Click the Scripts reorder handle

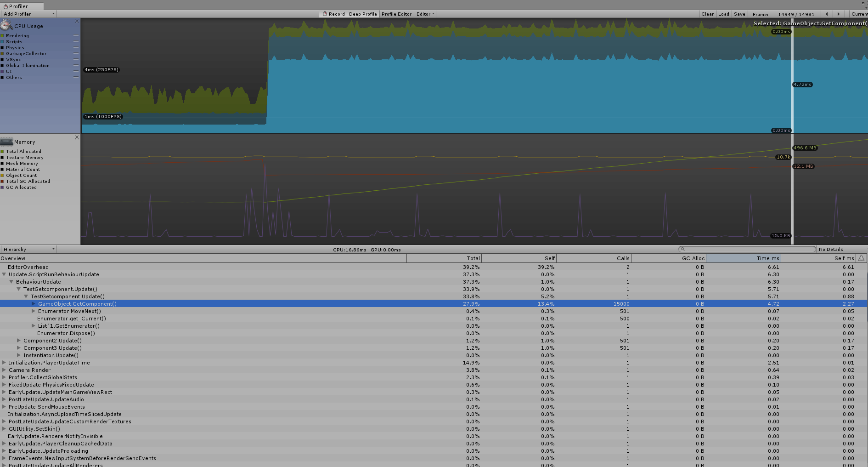tap(76, 41)
